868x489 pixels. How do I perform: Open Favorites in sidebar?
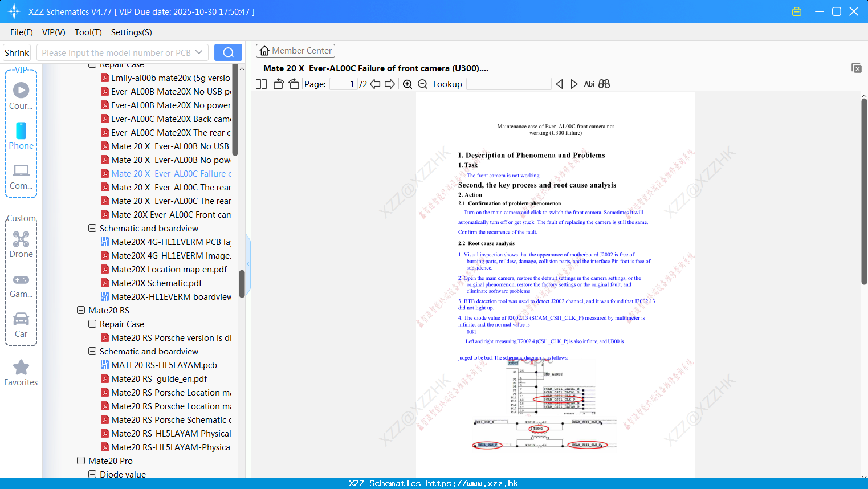coord(21,373)
